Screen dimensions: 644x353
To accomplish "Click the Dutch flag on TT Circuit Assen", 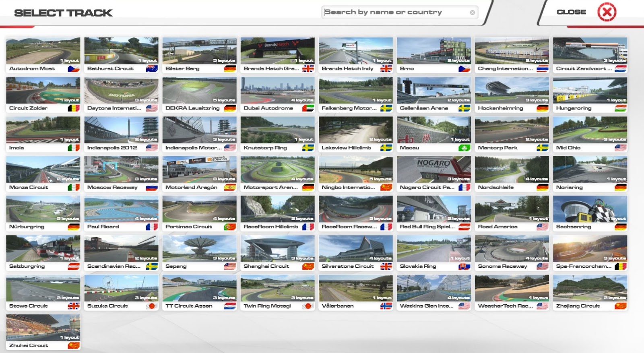I will pyautogui.click(x=230, y=306).
